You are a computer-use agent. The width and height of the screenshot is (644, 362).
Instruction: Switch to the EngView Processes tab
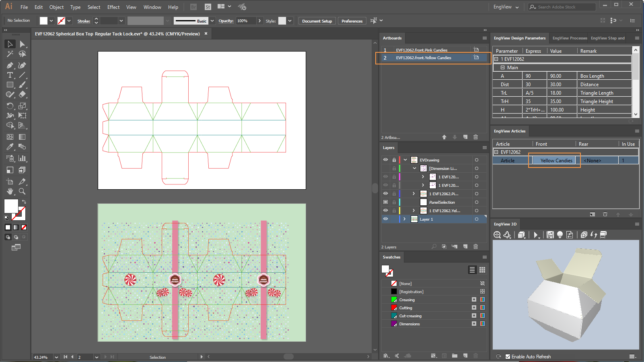tap(570, 38)
